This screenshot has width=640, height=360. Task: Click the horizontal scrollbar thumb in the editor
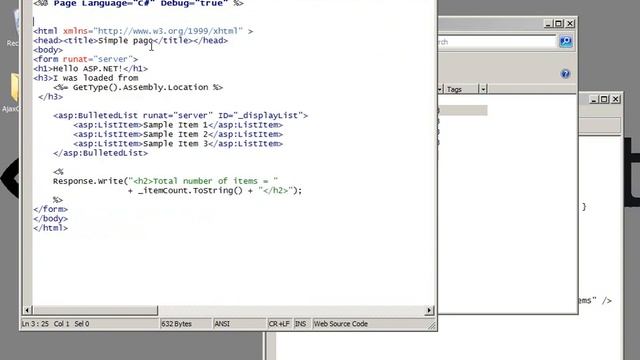pos(95,310)
